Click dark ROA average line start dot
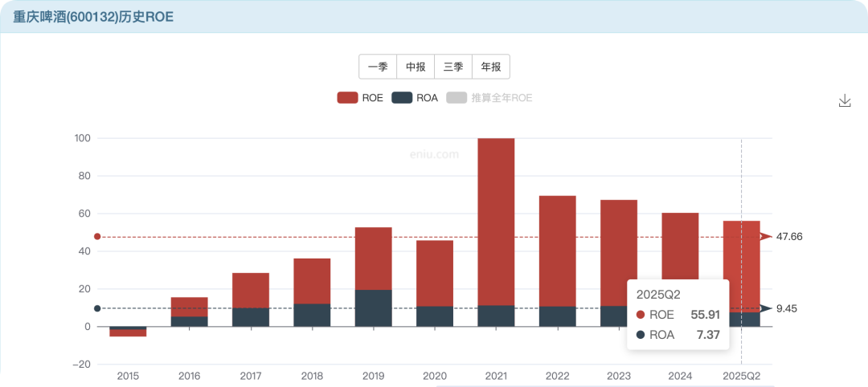 97,308
